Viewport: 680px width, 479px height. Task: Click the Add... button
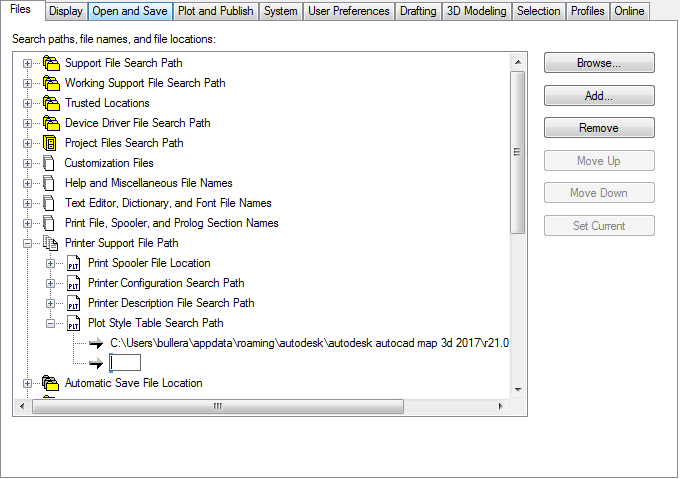pyautogui.click(x=599, y=95)
